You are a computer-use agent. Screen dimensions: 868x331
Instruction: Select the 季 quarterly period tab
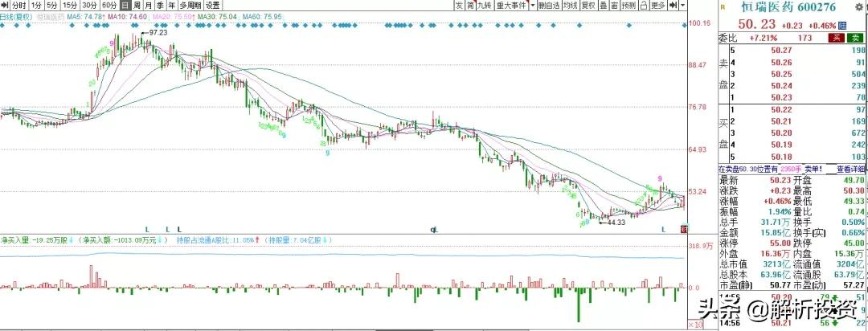(x=160, y=5)
